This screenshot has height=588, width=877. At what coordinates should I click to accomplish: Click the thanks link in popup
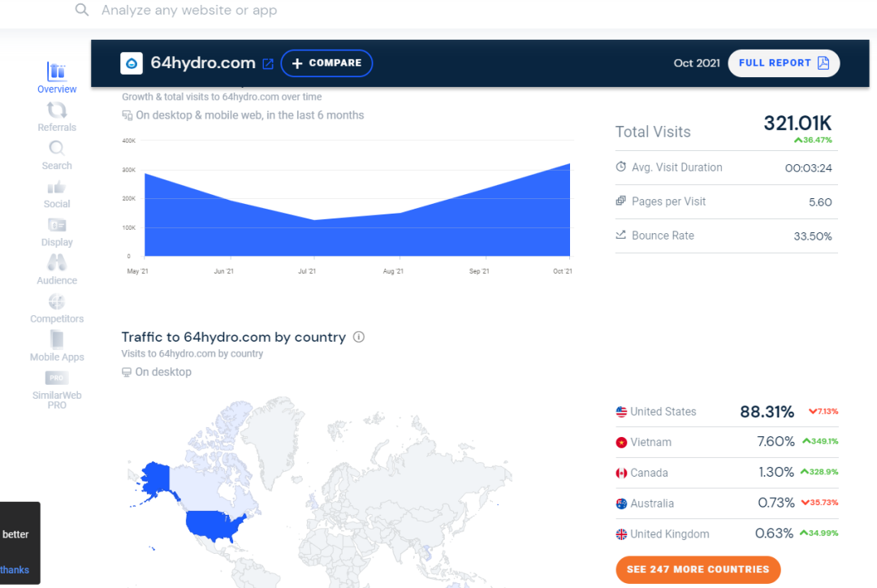(15, 570)
